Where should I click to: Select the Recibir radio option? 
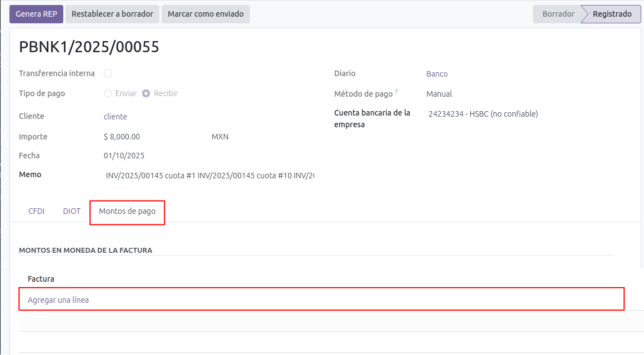(x=146, y=93)
